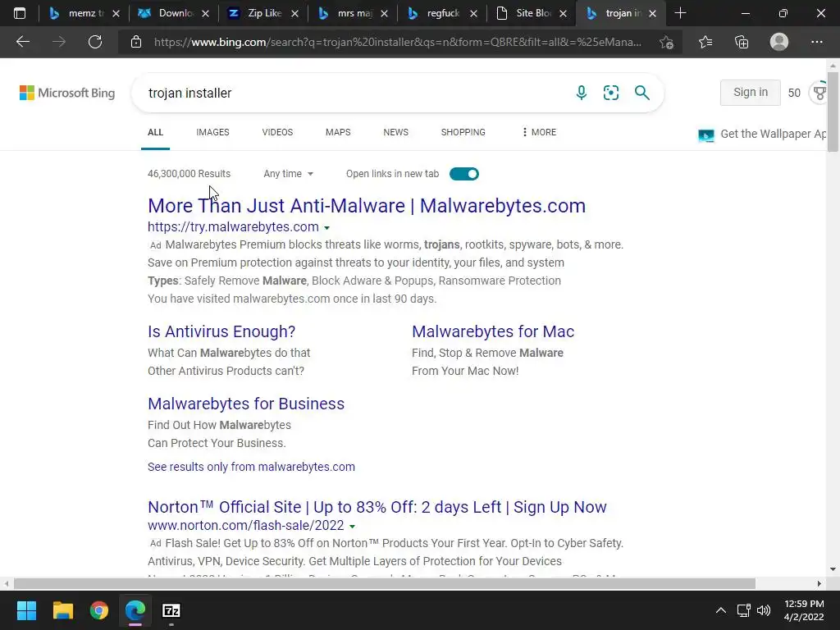Click the vertical scrollbar thumb
840x630 pixels.
[833, 110]
